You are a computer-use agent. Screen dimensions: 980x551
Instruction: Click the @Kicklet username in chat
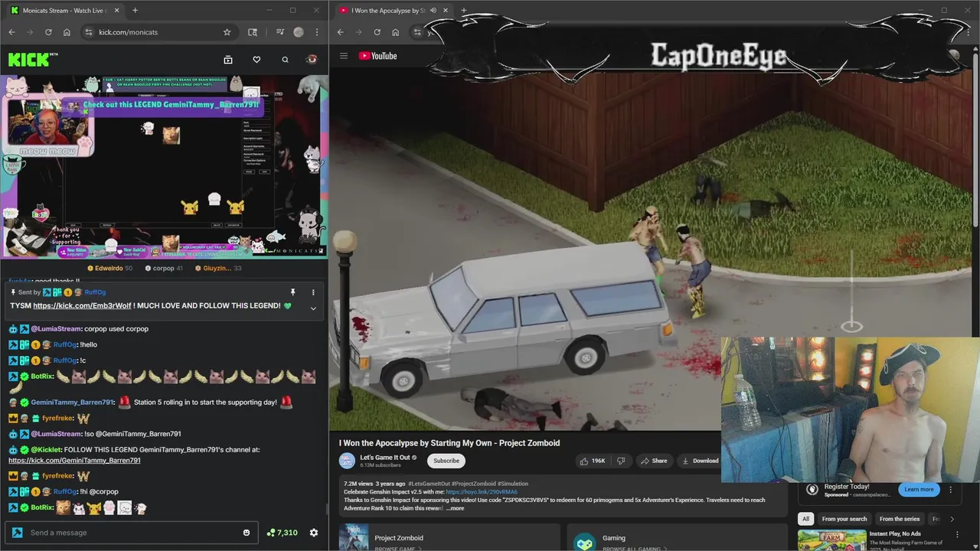point(46,450)
